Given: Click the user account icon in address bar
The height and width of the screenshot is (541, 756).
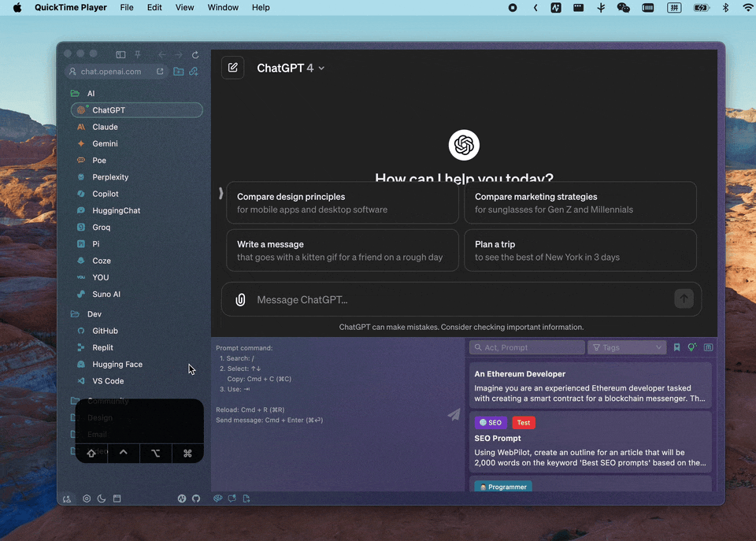Looking at the screenshot, I should pos(72,72).
